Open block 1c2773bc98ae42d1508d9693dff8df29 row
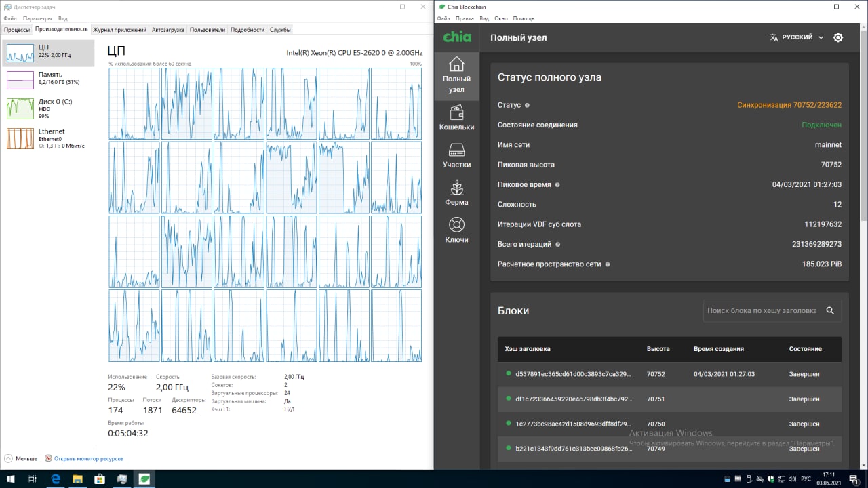The image size is (868, 488). (669, 424)
